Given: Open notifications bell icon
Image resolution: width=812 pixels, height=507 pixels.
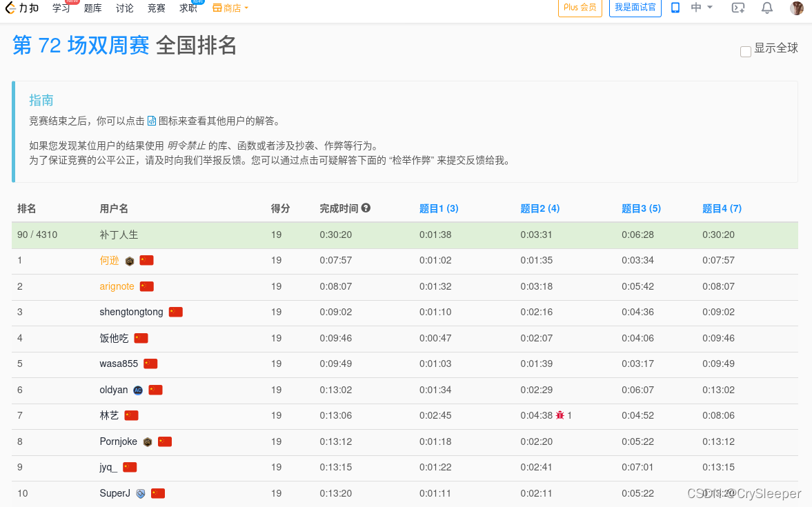Looking at the screenshot, I should click(x=767, y=8).
